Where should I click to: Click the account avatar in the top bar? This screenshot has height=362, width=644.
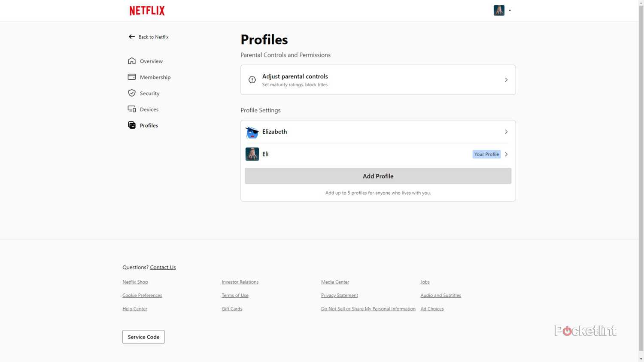click(499, 10)
